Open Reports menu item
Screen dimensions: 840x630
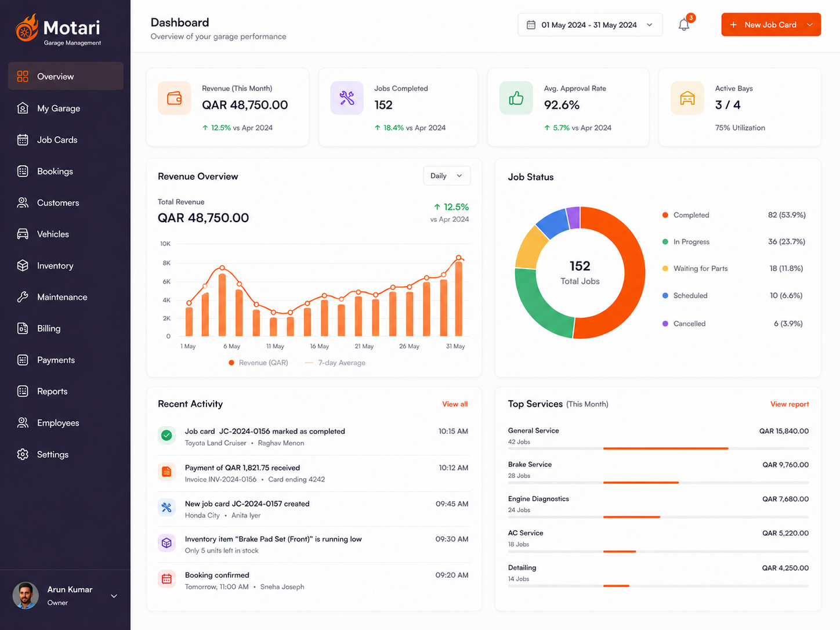66,391
